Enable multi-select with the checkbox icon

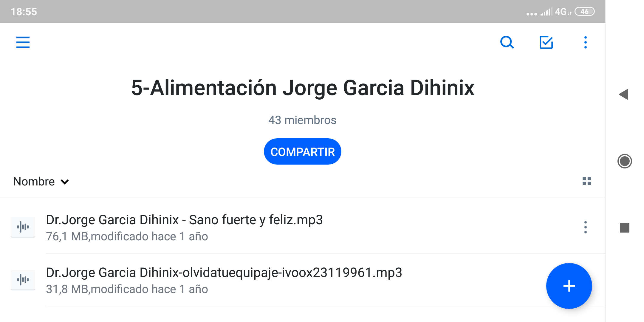(x=546, y=42)
